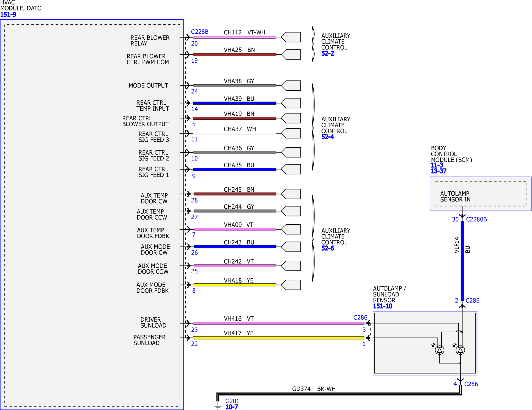Click the off-page connector on CH243 BU wire
This screenshot has width=532, height=410.
click(291, 247)
